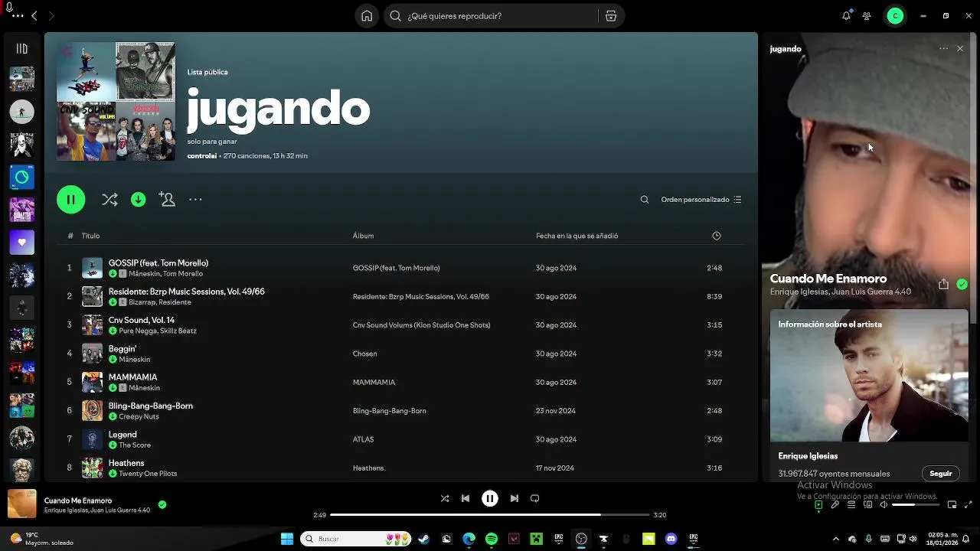Screen dimensions: 980x551
Task: Enter full screen mode
Action: tap(969, 505)
